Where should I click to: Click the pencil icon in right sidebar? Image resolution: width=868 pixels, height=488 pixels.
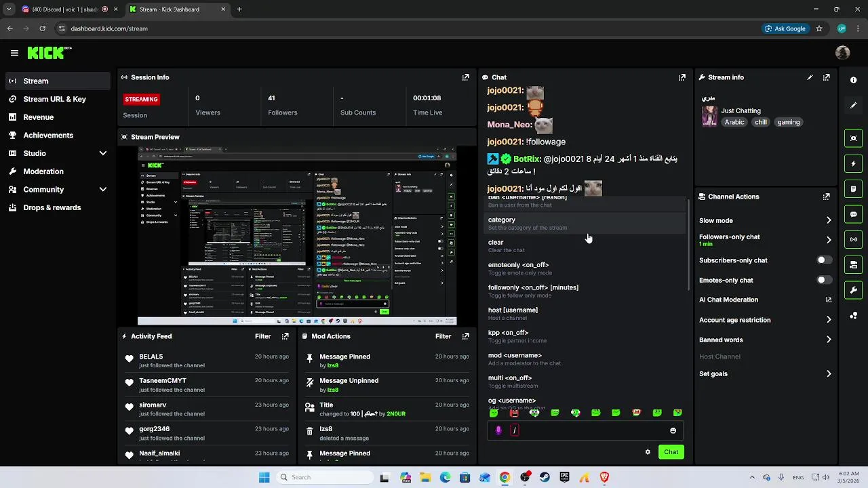[x=853, y=105]
